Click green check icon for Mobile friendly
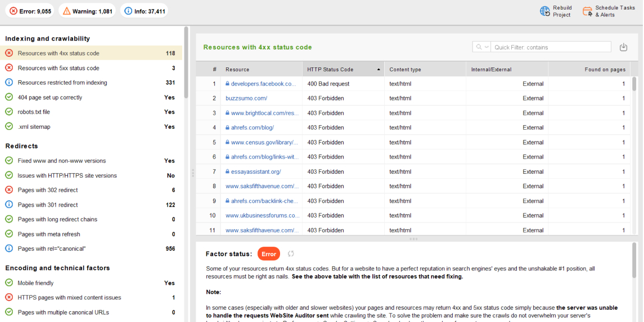This screenshot has height=322, width=644. [9, 283]
